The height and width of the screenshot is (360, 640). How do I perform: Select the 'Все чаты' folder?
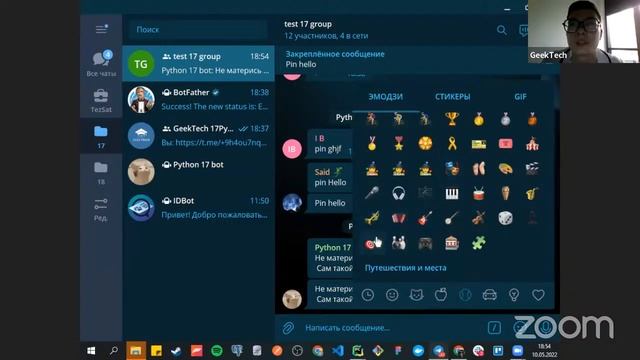[101, 64]
